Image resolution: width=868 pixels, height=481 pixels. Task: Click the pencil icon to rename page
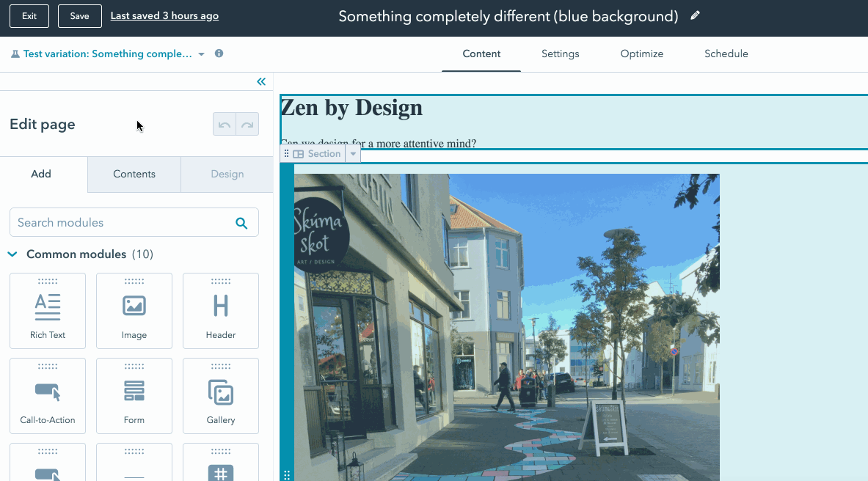point(695,15)
